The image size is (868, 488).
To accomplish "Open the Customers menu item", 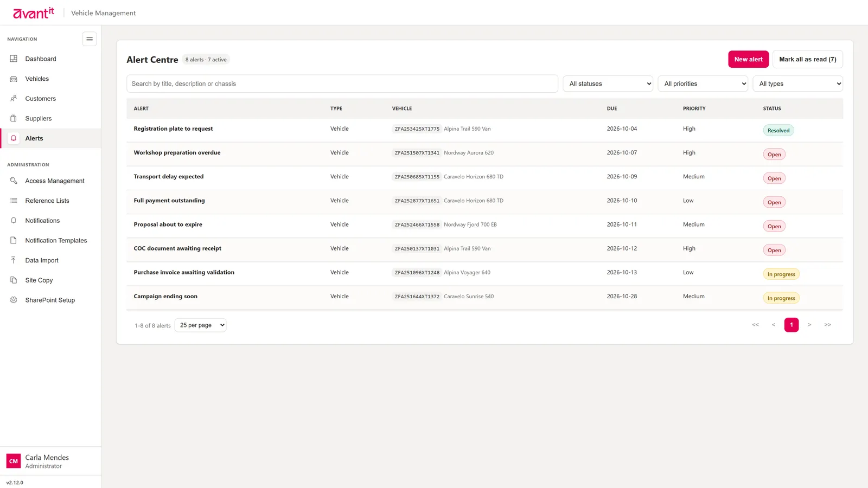I will tap(50, 99).
